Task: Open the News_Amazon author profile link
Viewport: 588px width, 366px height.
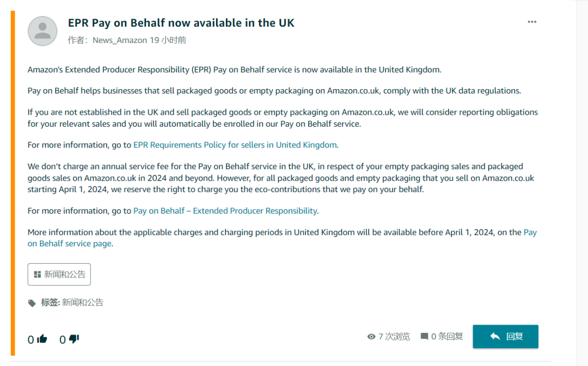Action: point(120,40)
